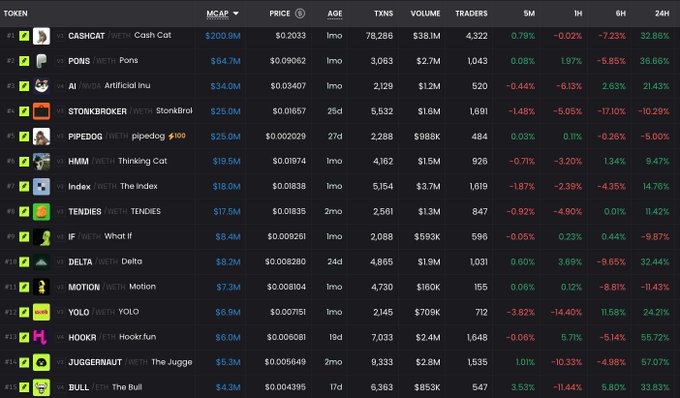Open the CASHCAT token avatar image
Screen dimensions: 680x398
41,36
